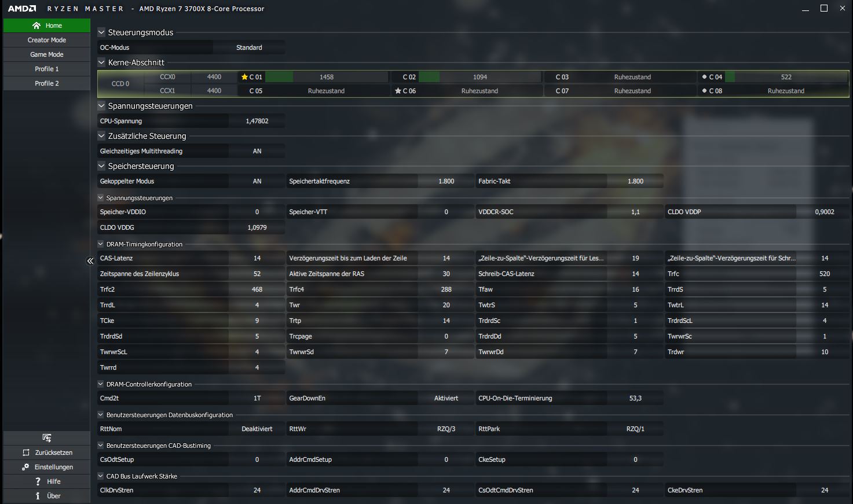
Task: Click the Über info icon
Action: point(38,496)
